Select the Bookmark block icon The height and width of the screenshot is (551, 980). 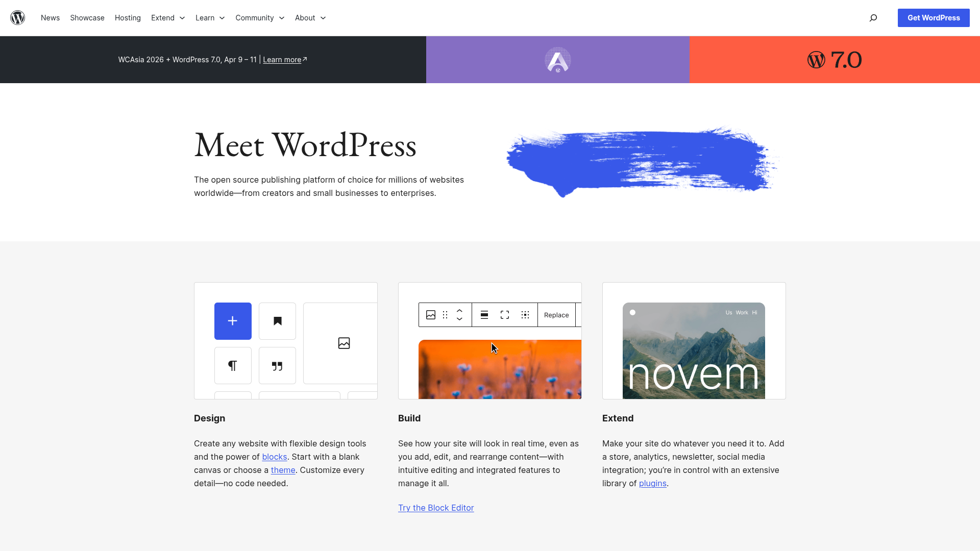(277, 321)
